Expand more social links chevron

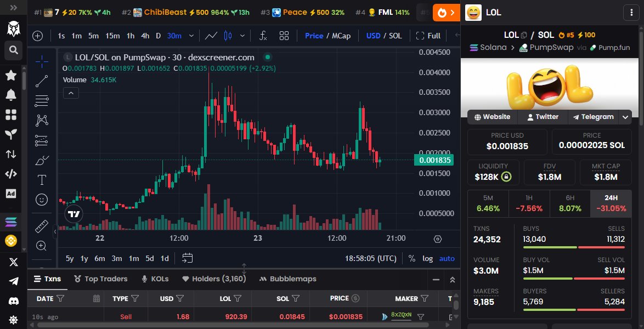[x=625, y=117]
